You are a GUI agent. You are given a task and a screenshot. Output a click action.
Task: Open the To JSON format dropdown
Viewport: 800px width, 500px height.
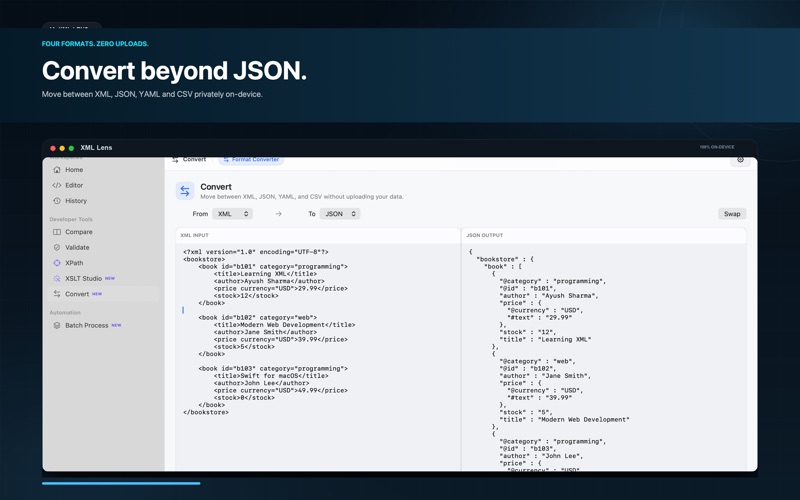click(x=340, y=214)
